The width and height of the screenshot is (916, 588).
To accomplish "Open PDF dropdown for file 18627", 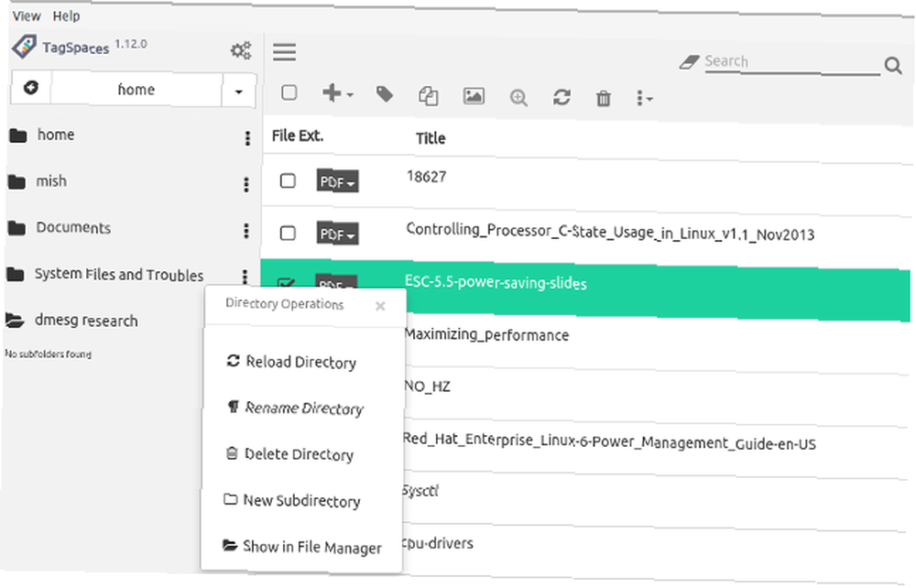I will point(337,181).
